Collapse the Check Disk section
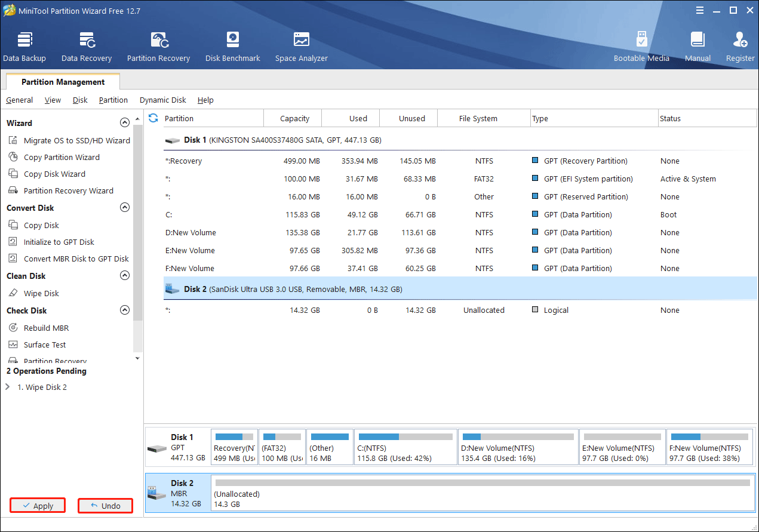Viewport: 759px width, 532px height. pyautogui.click(x=125, y=310)
